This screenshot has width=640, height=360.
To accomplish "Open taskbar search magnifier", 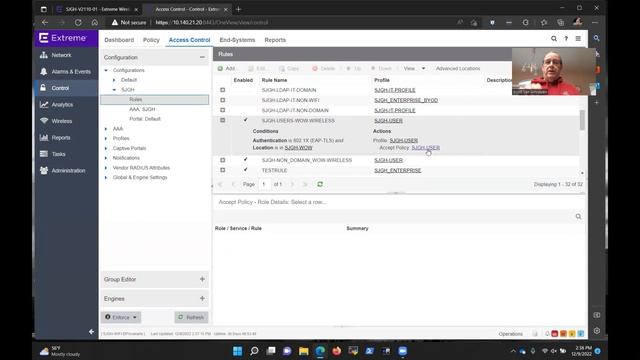I will (x=254, y=351).
